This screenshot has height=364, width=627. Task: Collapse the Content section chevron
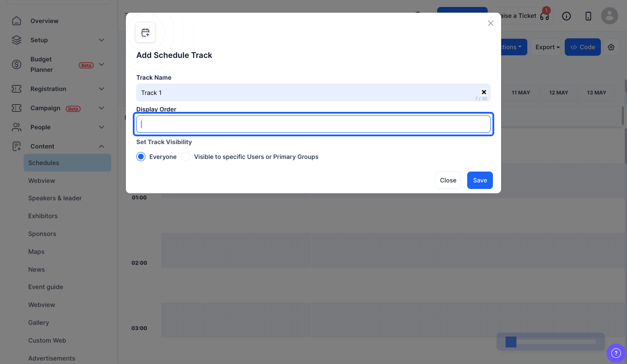101,146
